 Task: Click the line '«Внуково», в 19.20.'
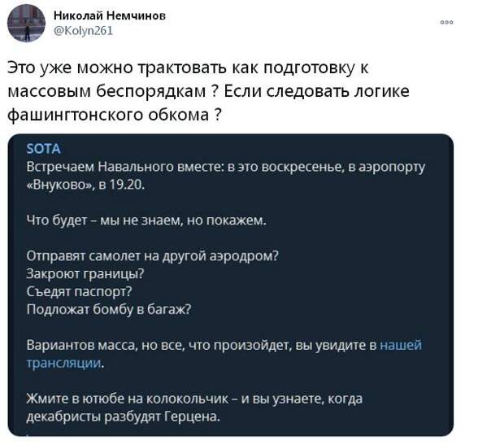(x=85, y=184)
